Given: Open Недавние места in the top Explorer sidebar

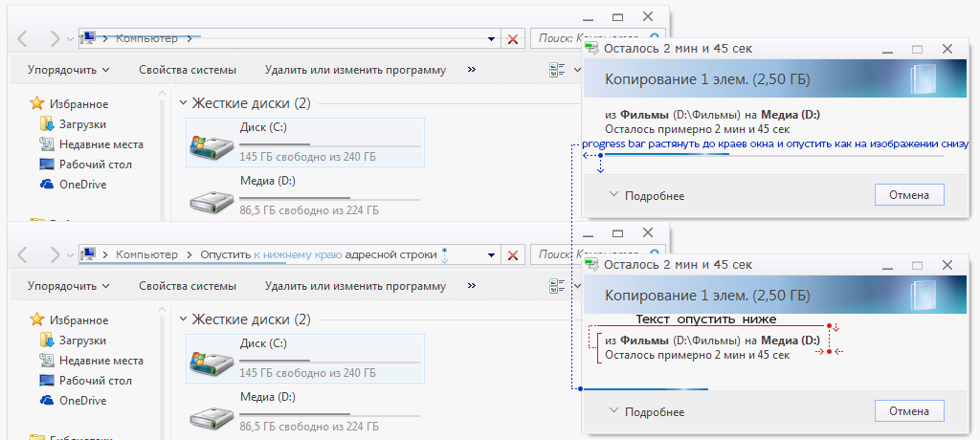Looking at the screenshot, I should click(x=100, y=144).
